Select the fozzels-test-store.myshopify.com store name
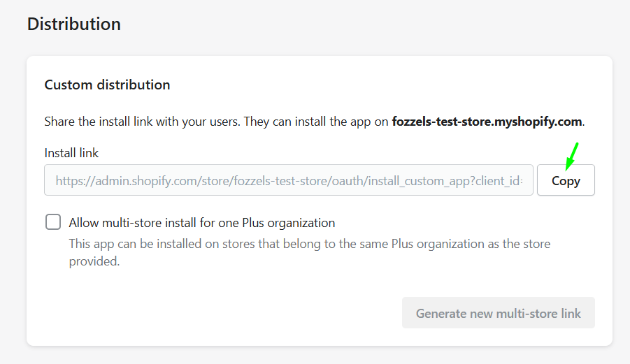 (487, 121)
